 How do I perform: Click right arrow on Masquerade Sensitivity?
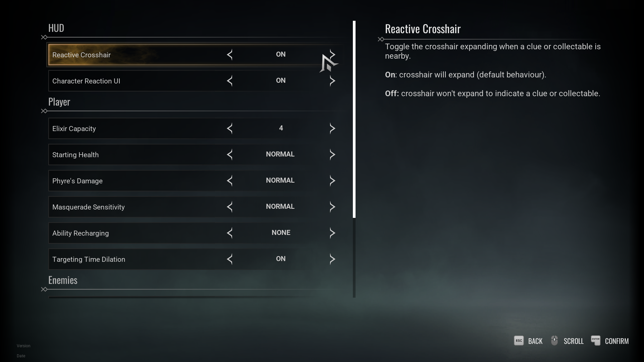[332, 207]
